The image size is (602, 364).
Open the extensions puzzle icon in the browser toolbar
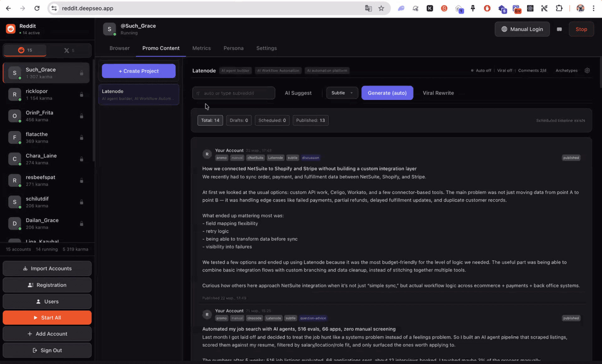pos(560,8)
